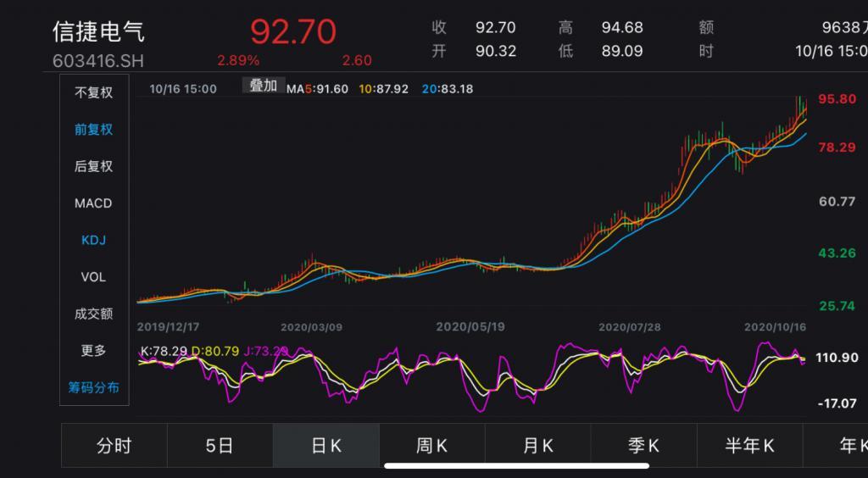Image resolution: width=868 pixels, height=478 pixels.
Task: Tap the 2.60 price change value
Action: coord(357,60)
